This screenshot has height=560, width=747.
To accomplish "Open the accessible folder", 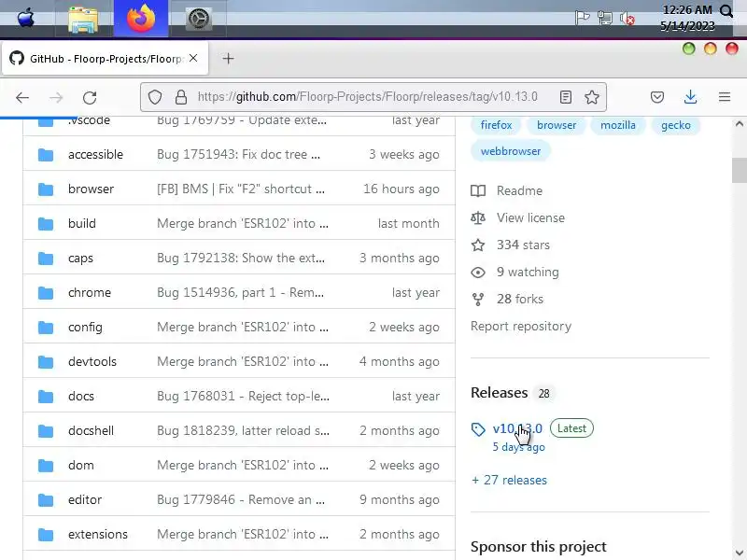I will coord(95,154).
